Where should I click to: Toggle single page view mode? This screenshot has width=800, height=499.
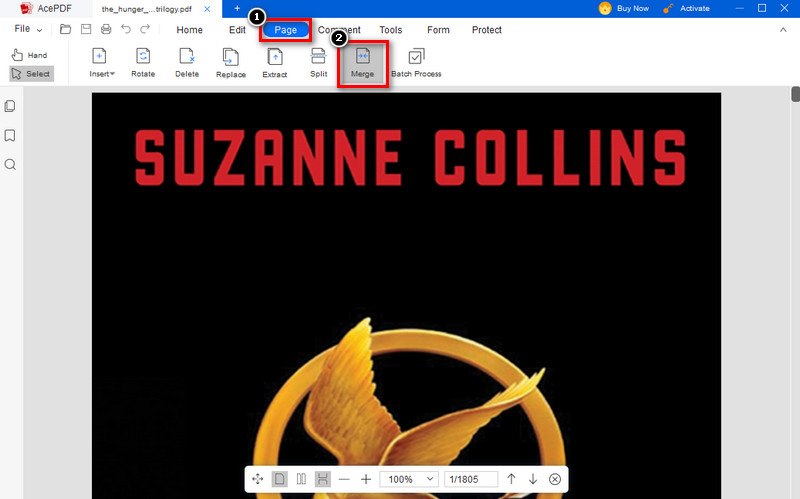tap(279, 479)
